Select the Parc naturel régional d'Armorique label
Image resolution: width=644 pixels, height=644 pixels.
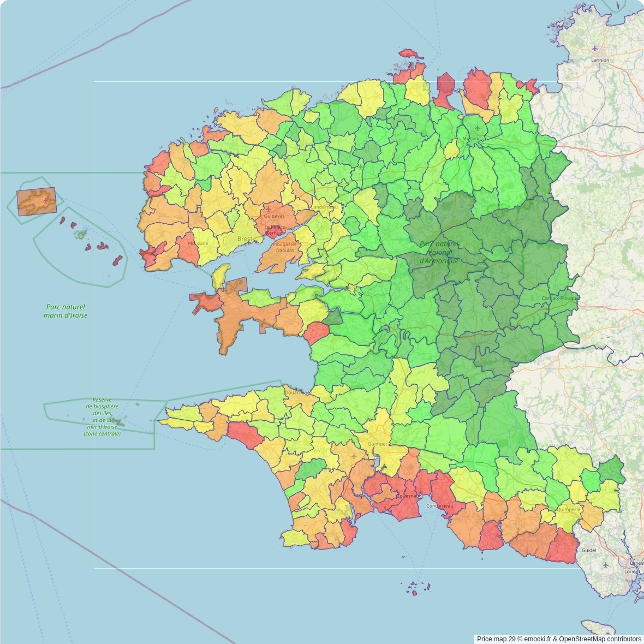(x=439, y=252)
